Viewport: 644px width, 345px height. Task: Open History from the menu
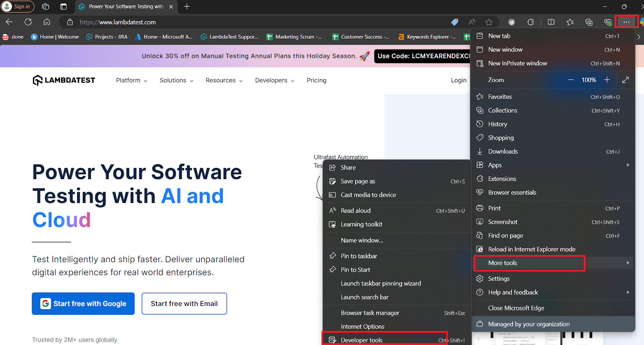click(x=553, y=124)
